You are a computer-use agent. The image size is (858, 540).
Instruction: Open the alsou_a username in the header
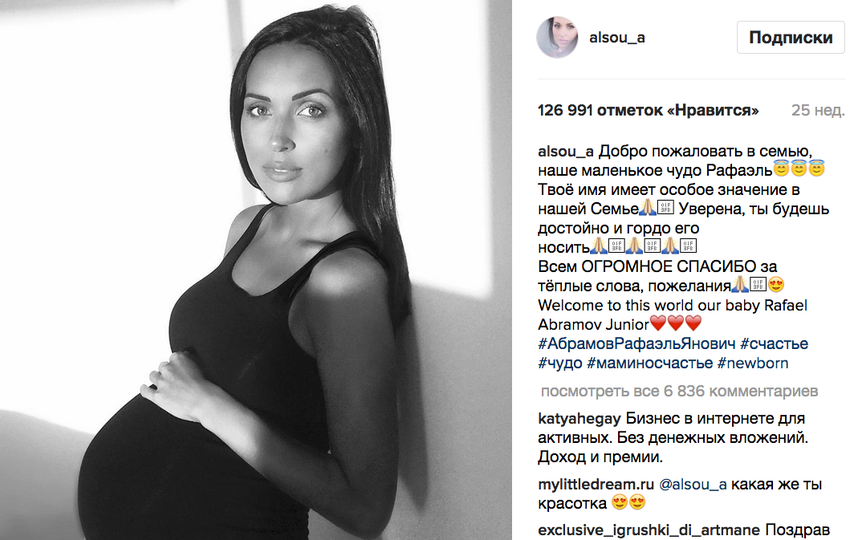click(617, 37)
